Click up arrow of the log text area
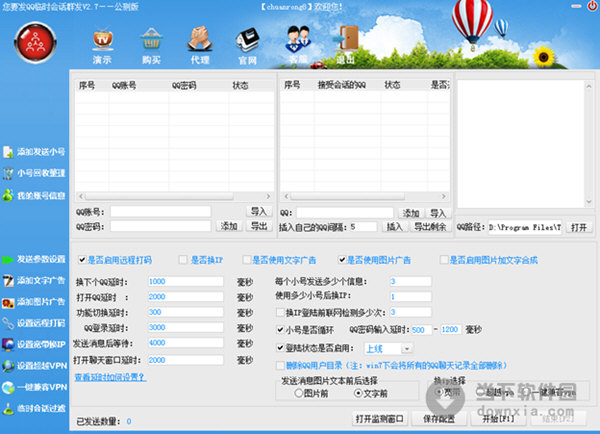Screen dimensions: 600x434 coord(589,86)
